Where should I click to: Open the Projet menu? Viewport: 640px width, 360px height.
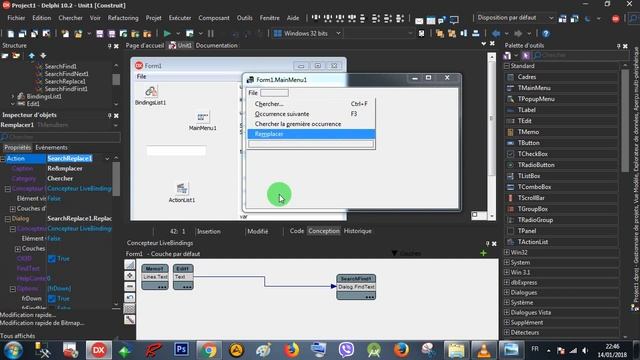click(x=153, y=18)
